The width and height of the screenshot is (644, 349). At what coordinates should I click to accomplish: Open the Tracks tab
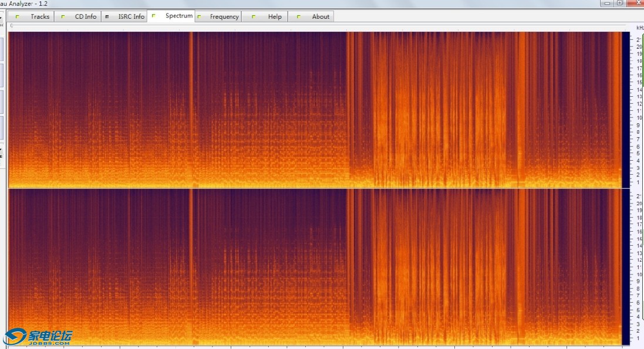click(x=39, y=16)
